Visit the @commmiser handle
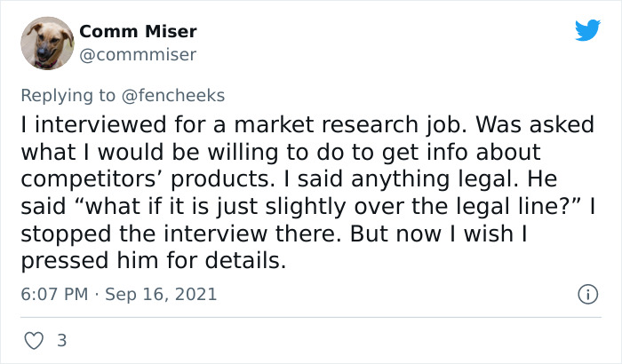The image size is (622, 364). point(138,55)
